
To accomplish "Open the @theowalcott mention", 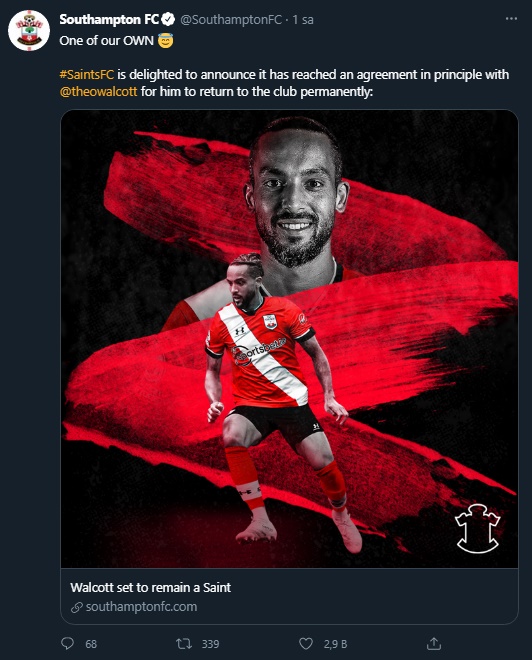I will (x=98, y=91).
